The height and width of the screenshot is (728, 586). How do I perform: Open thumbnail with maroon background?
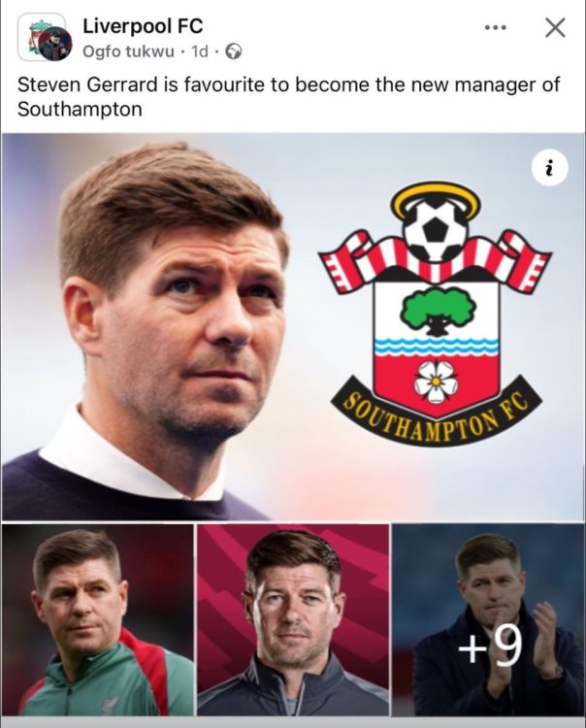[293, 620]
